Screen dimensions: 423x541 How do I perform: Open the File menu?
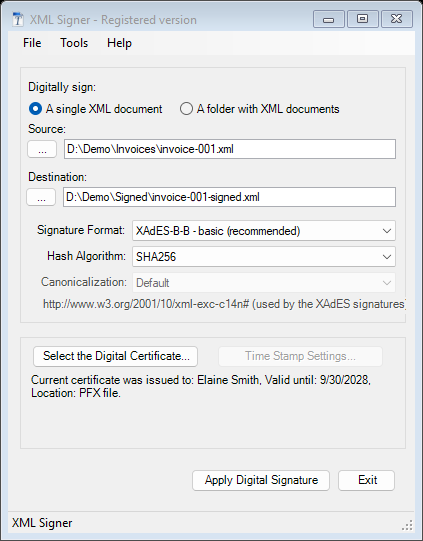click(x=32, y=43)
